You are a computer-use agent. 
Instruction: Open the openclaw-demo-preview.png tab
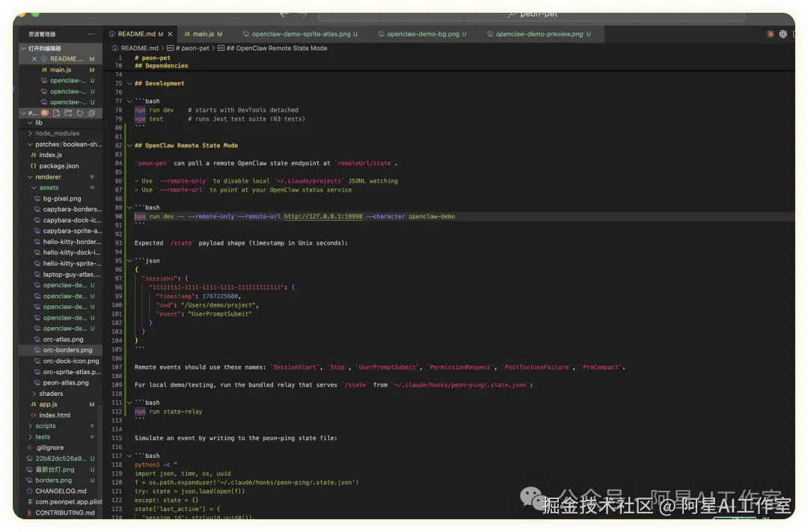pyautogui.click(x=539, y=34)
